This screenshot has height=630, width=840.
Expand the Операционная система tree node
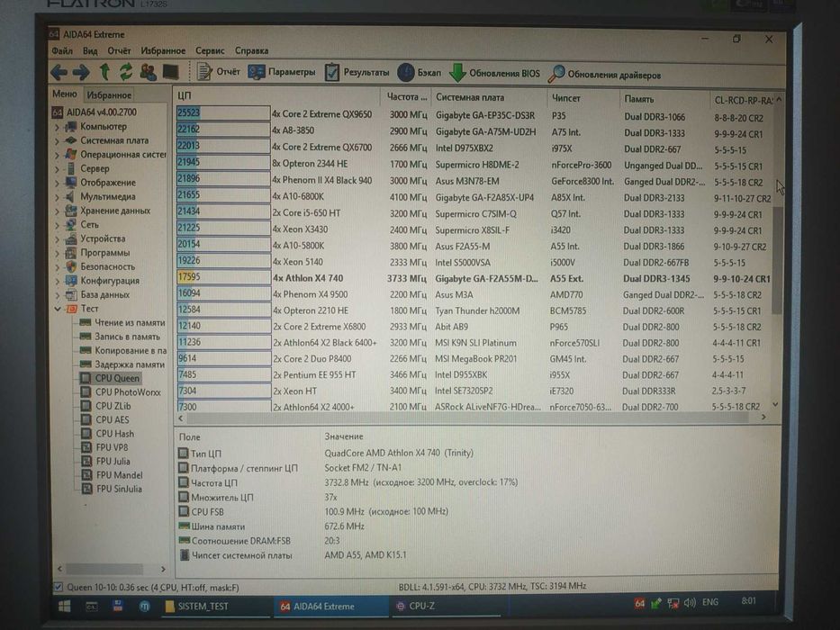(57, 155)
